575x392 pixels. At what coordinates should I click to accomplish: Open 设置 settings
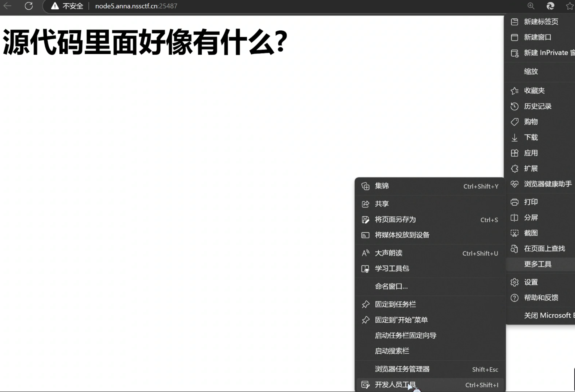tap(540, 282)
